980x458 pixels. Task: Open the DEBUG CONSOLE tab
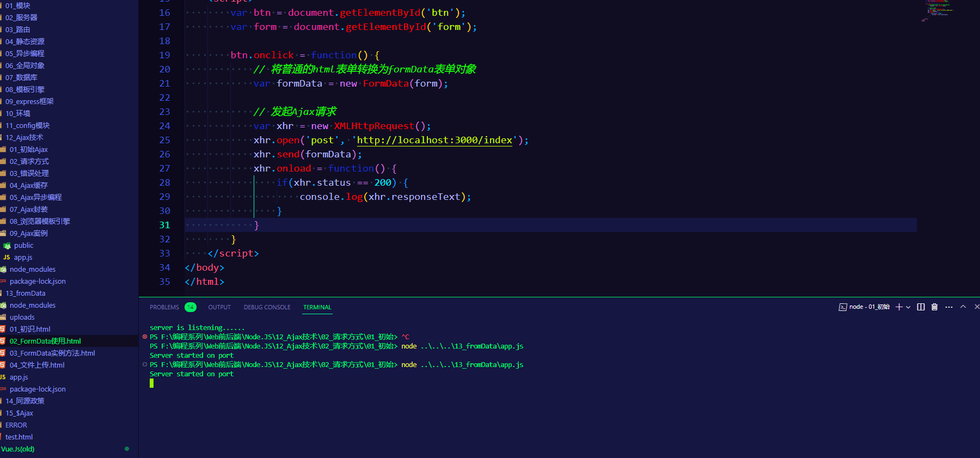coord(267,307)
